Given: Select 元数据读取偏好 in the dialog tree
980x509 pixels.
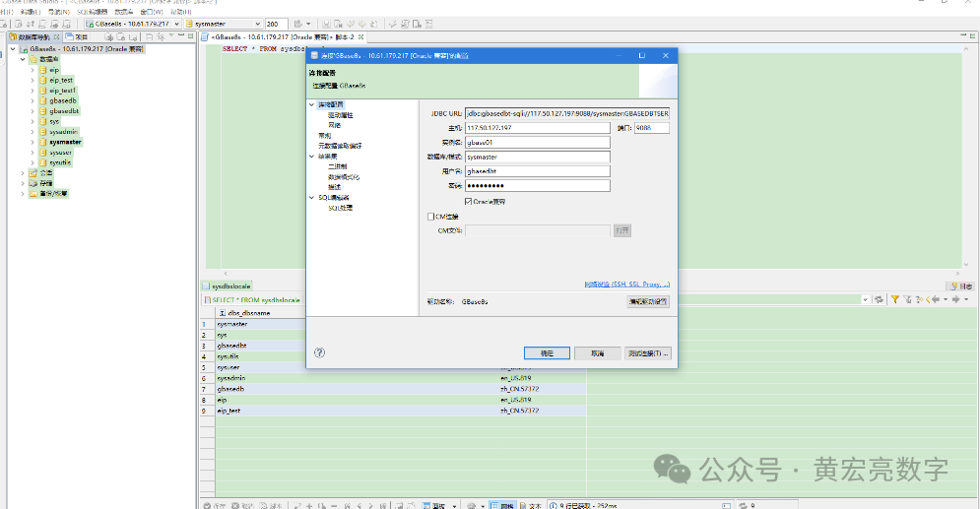Looking at the screenshot, I should click(340, 146).
